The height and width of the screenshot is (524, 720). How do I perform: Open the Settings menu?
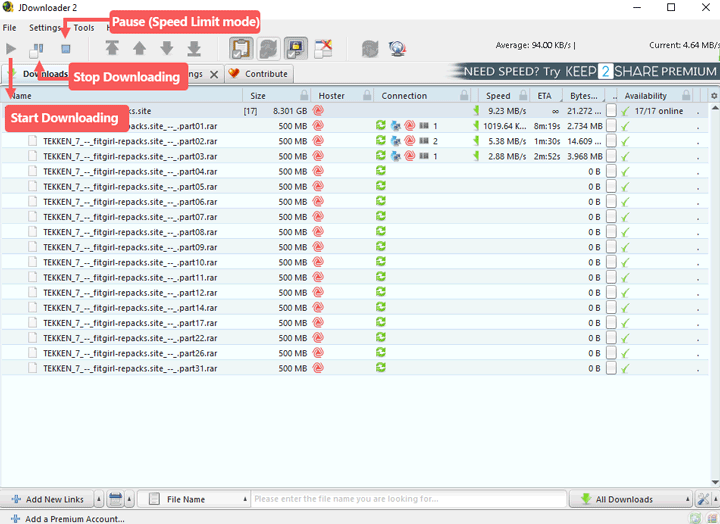(45, 28)
